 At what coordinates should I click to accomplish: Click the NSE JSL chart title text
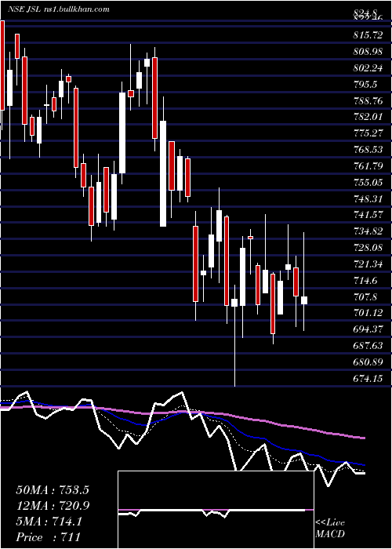click(x=59, y=9)
